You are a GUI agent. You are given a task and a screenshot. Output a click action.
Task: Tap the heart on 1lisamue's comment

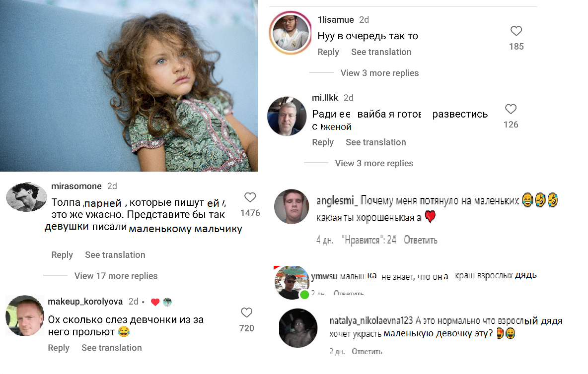coord(516,31)
